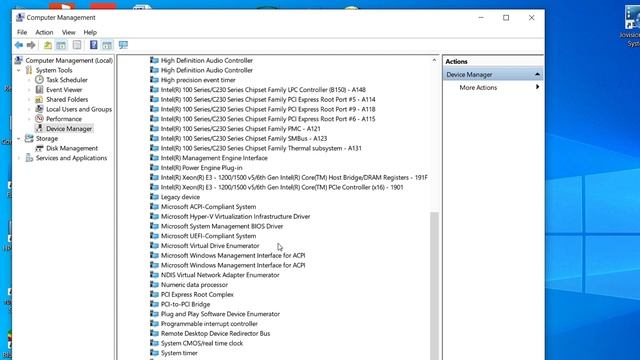
Task: Select the 'PCI Express Root Port #5 - A114' row
Action: coord(268,99)
